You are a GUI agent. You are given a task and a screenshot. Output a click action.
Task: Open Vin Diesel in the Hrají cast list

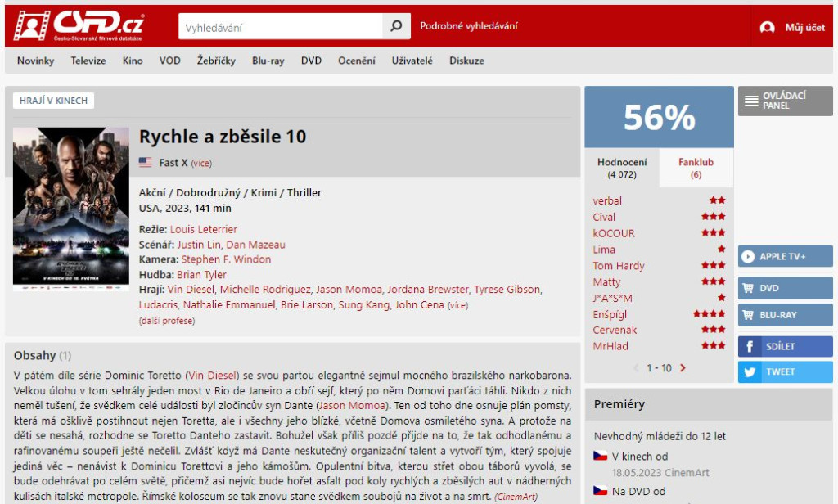click(191, 289)
